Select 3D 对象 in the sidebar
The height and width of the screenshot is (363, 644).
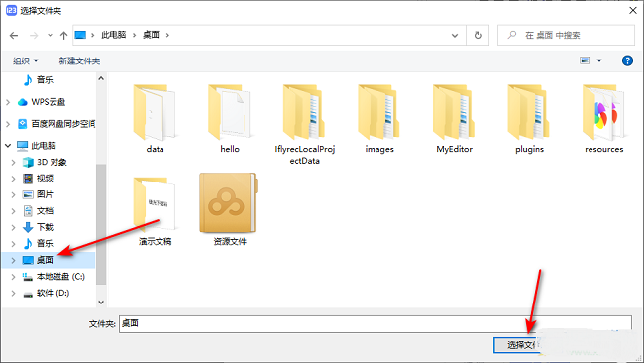45,162
